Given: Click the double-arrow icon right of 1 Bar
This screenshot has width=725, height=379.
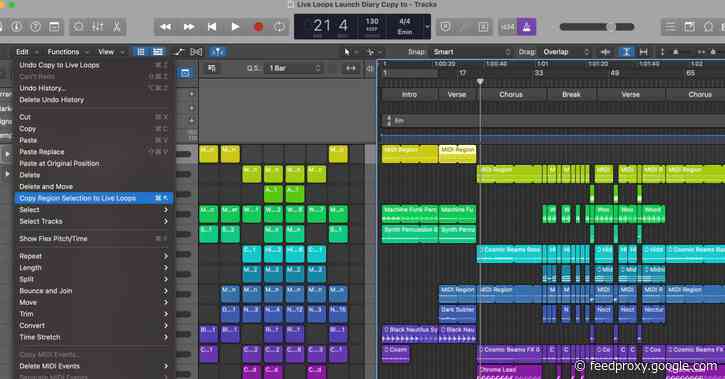Looking at the screenshot, I should click(351, 68).
